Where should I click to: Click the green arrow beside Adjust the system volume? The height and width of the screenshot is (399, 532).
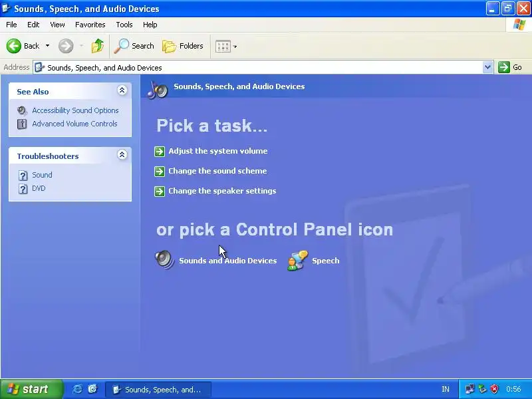[160, 152]
